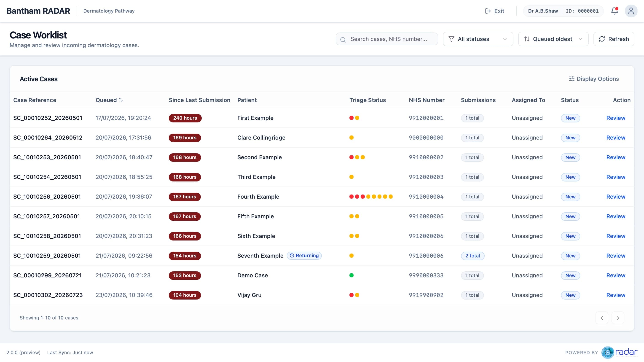Click case reference SC_00010299_20260721
The width and height of the screenshot is (644, 362).
(x=48, y=276)
